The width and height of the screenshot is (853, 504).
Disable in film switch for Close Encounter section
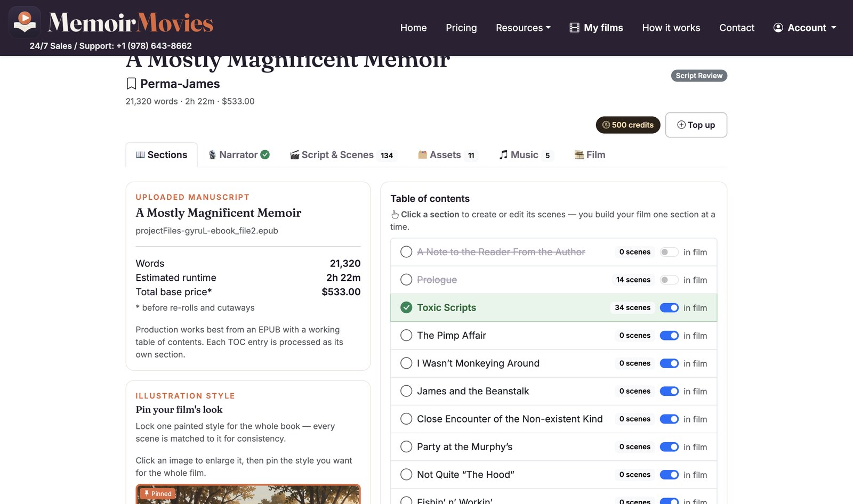click(x=669, y=419)
